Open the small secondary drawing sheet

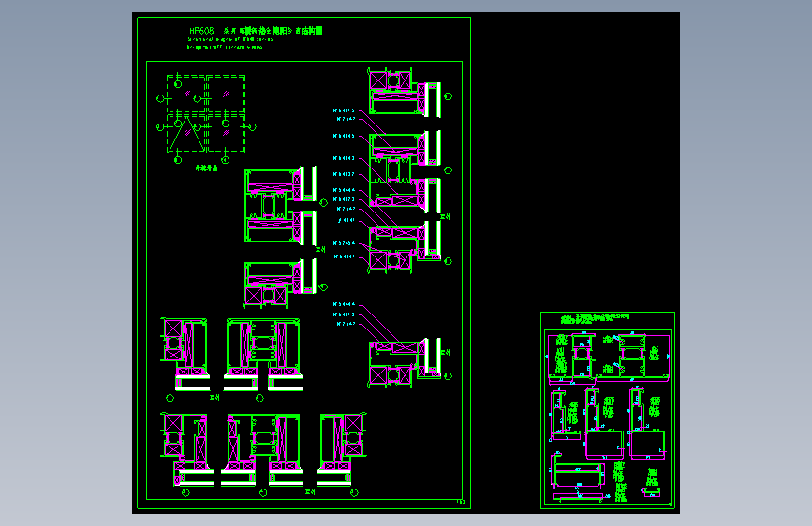tap(608, 410)
